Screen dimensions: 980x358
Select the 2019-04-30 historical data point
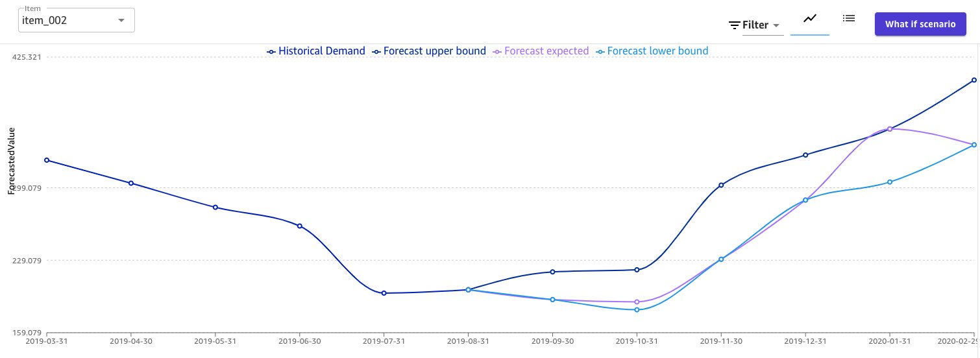[x=131, y=183]
